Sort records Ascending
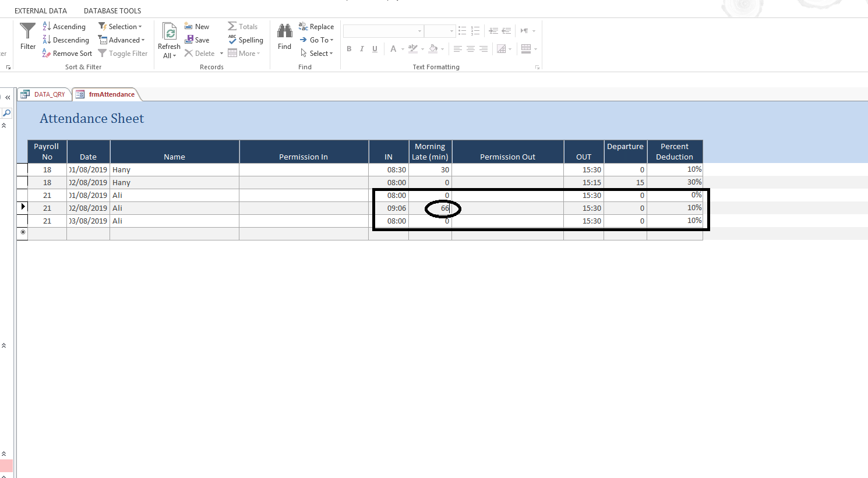This screenshot has width=868, height=478. (x=64, y=27)
